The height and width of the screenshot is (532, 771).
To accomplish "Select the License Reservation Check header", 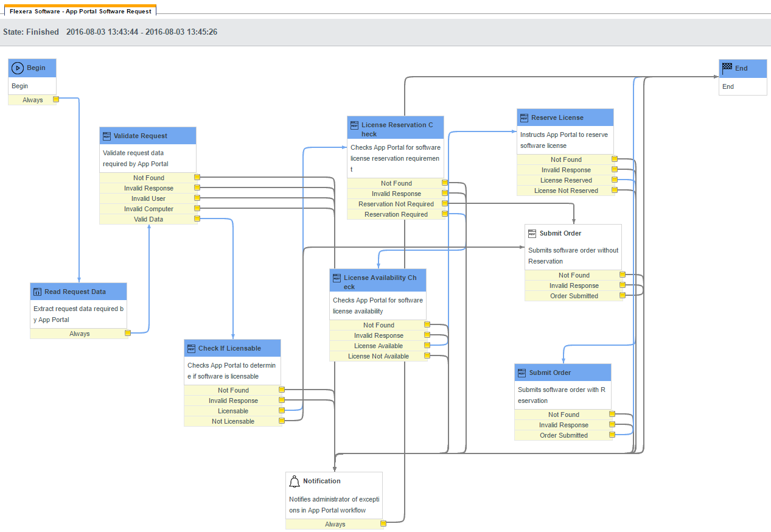I will (396, 129).
